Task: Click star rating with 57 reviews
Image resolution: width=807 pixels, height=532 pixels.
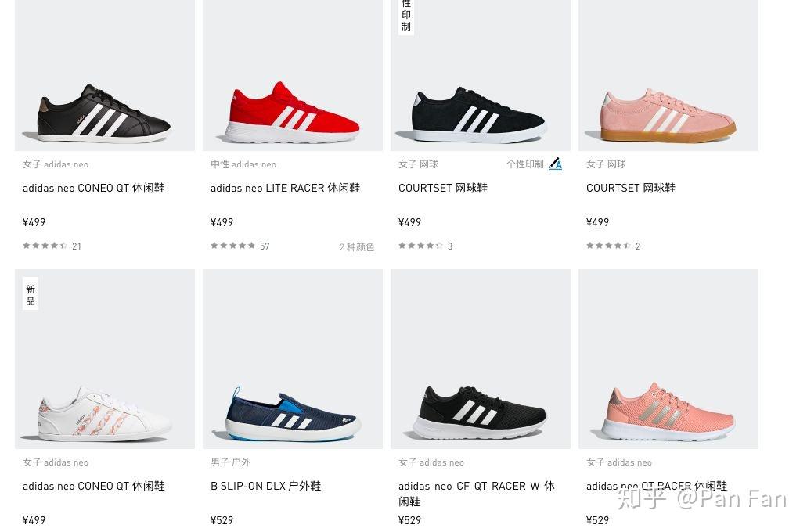Action: coord(232,246)
